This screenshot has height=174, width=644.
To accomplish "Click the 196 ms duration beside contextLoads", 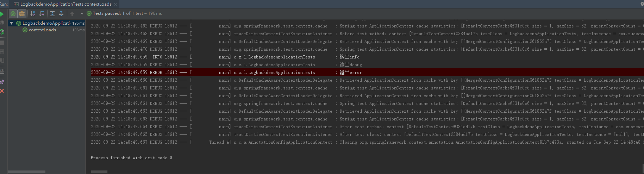I will click(78, 30).
